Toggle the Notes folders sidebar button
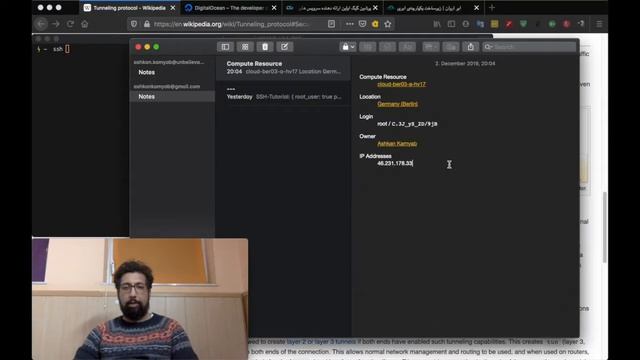Screen dimensions: 640x360 (225, 47)
